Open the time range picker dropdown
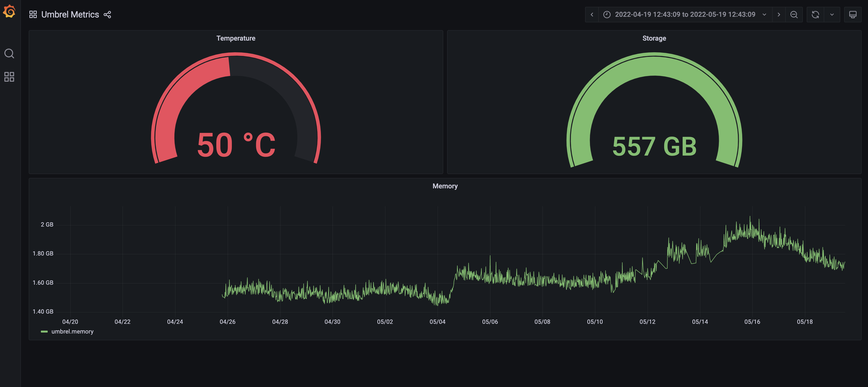Screen dimensions: 868x387 pos(685,15)
